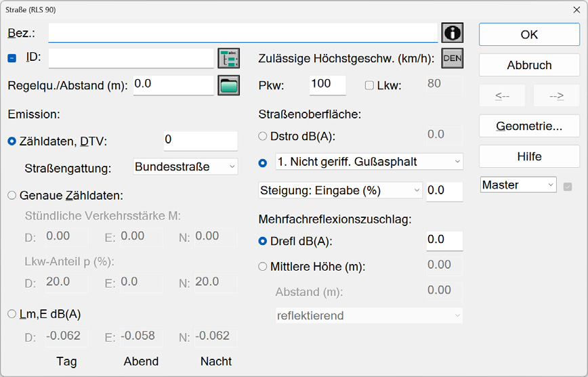Cancel with the Abbruch button
The image size is (588, 377).
pos(529,65)
